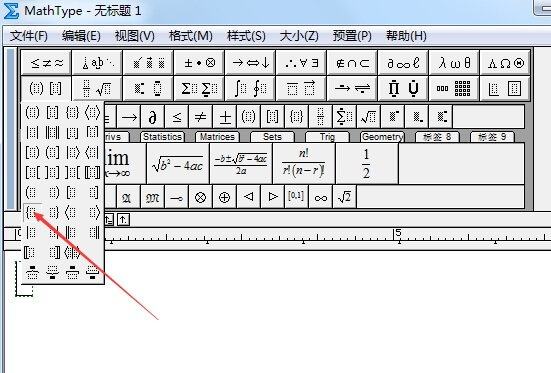Open the summation templates palette
551x373 pixels.
point(199,88)
